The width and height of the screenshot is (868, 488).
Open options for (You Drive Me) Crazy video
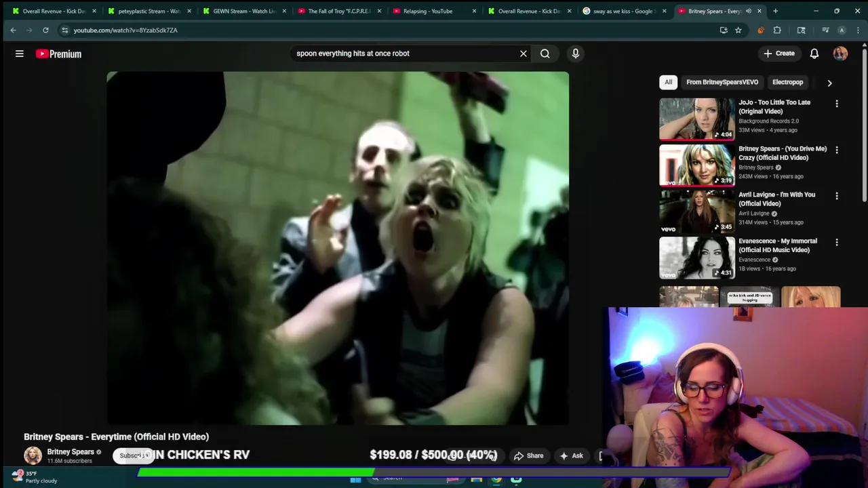[837, 150]
